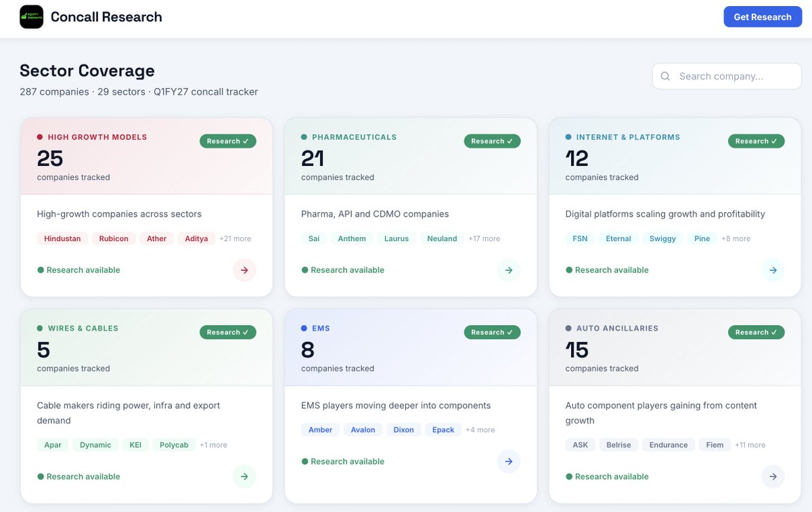Click the INTERNET & PLATFORMS heading
Viewport: 812px width, 512px height.
(x=628, y=137)
